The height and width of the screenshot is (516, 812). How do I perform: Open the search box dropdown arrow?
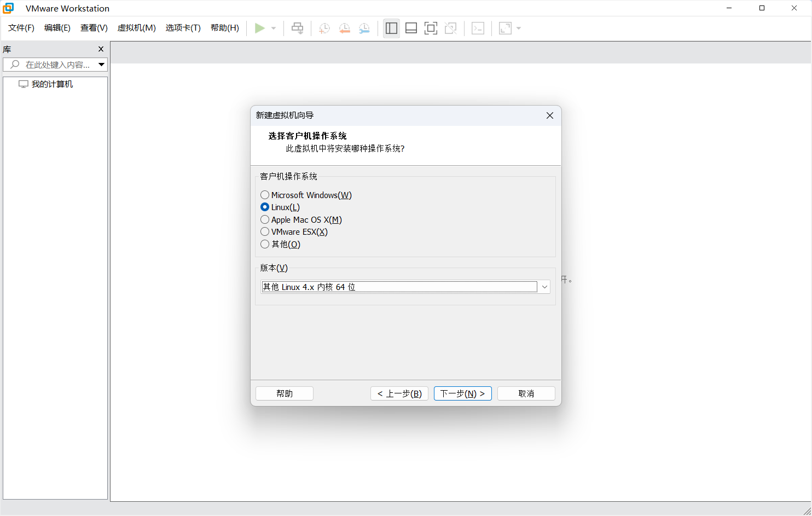pos(101,64)
